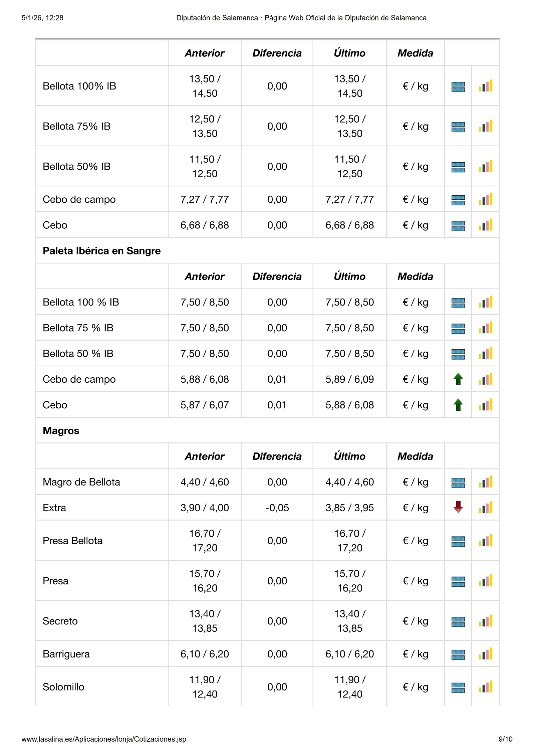Select the Magros section heading
The image size is (534, 756).
[x=61, y=431]
